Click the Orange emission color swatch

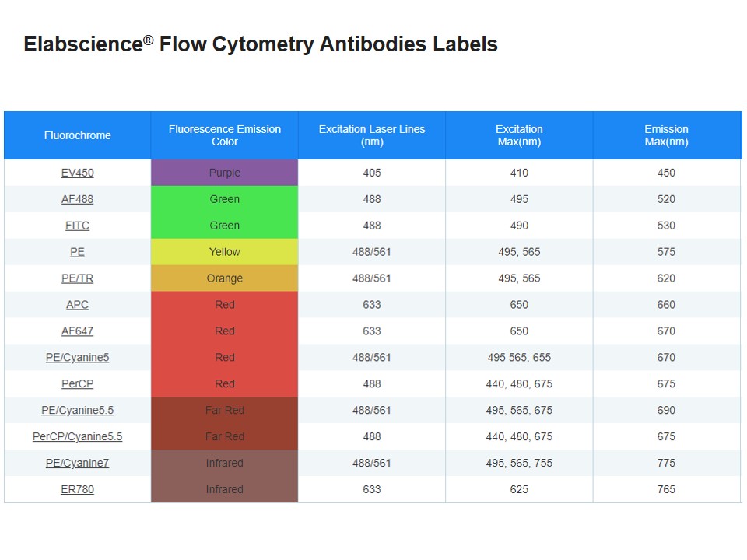point(224,278)
